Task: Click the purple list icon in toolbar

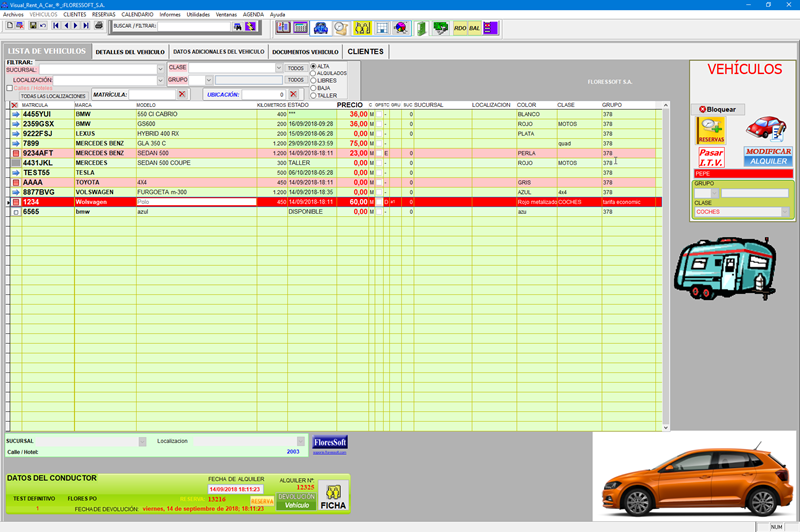Action: tap(490, 28)
